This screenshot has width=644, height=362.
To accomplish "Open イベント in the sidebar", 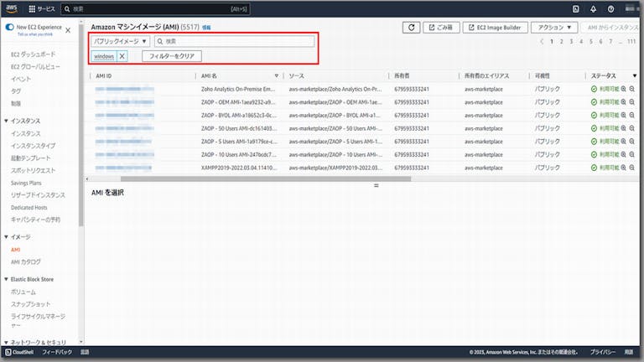I will coord(21,80).
